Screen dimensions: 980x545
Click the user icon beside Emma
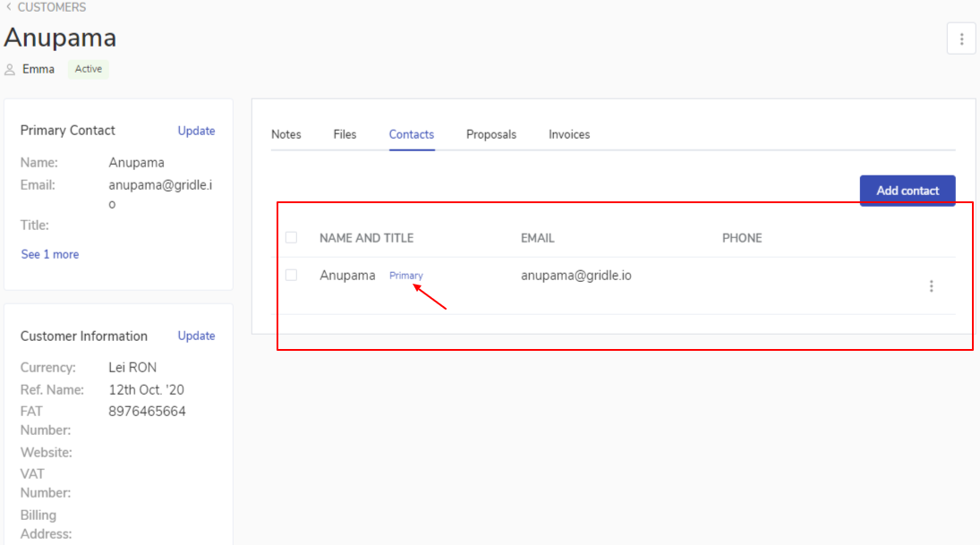tap(10, 70)
